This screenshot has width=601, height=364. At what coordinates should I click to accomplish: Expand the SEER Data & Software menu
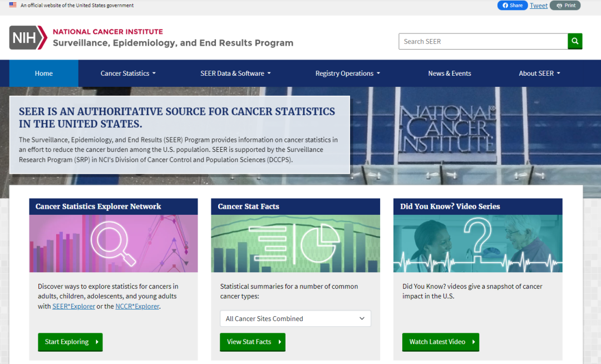click(235, 73)
